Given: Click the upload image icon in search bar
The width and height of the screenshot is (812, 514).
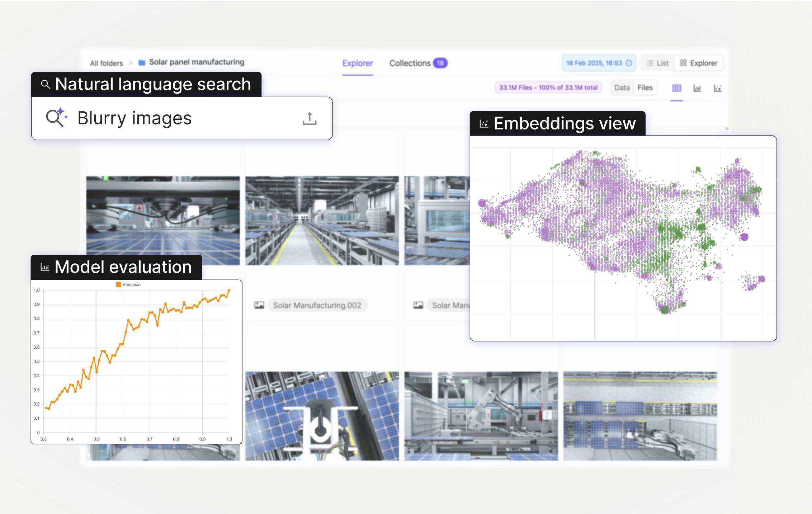Looking at the screenshot, I should (310, 118).
